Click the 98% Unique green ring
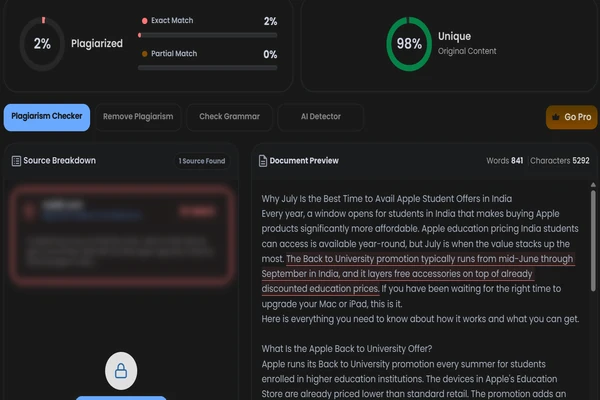 (x=409, y=44)
